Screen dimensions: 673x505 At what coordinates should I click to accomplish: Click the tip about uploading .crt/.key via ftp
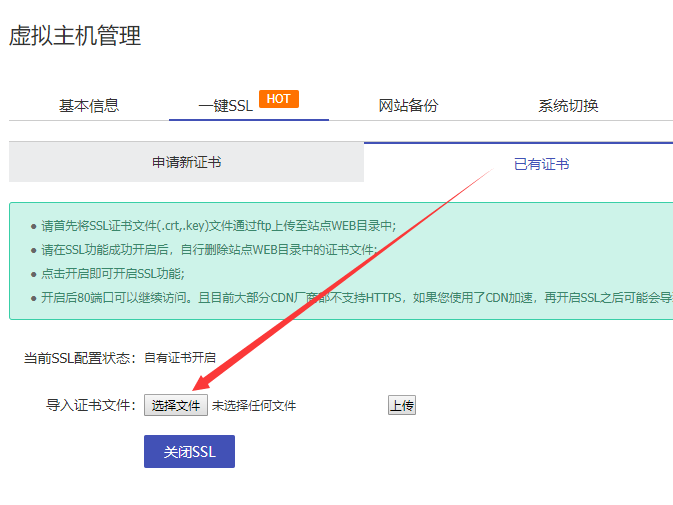218,226
